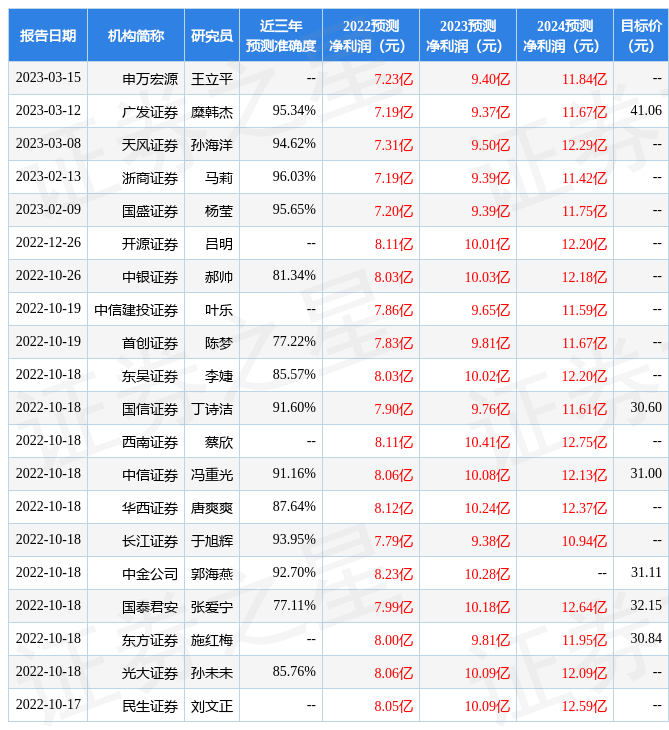This screenshot has width=669, height=730.
Task: Click the 机构简称 column header
Action: (136, 36)
